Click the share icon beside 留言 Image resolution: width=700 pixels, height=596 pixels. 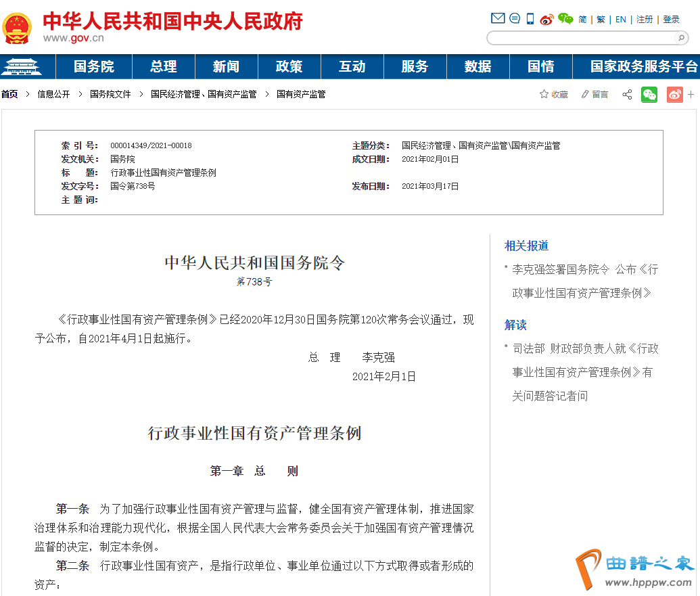coord(627,95)
